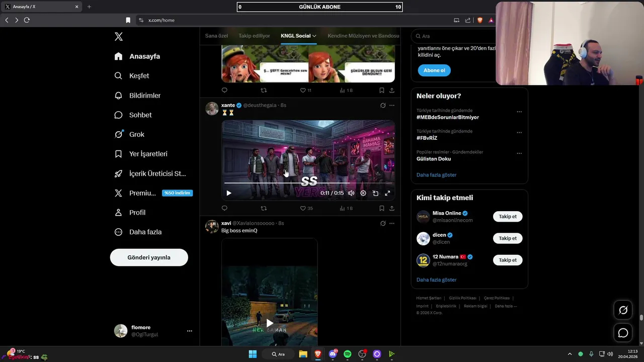Open the X logo home icon
The width and height of the screenshot is (644, 362).
coord(119,37)
